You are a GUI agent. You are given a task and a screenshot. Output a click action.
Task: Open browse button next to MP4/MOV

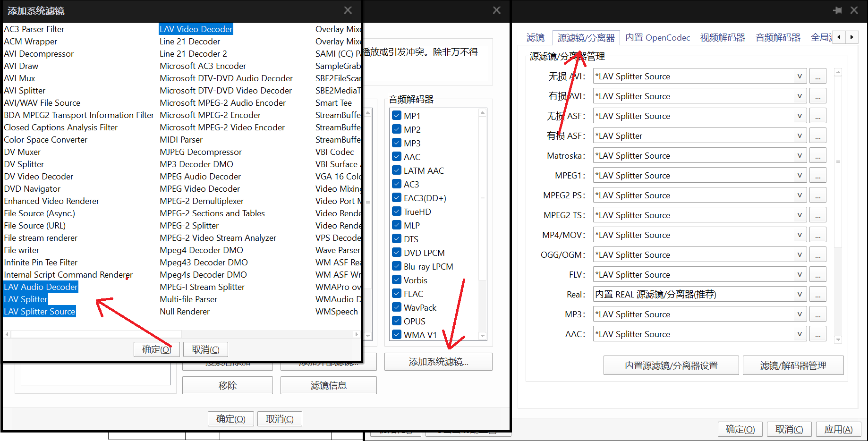coord(817,235)
